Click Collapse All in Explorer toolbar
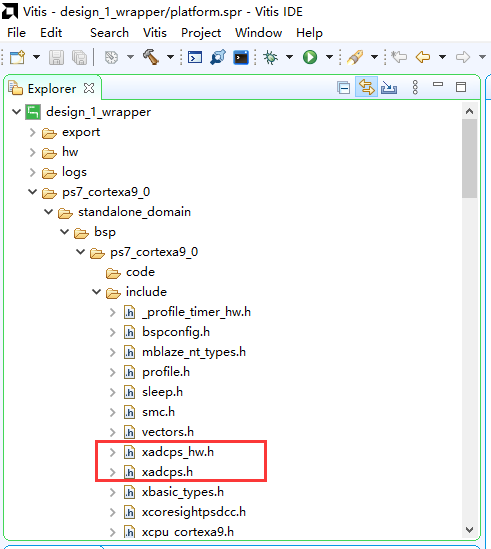 tap(344, 88)
